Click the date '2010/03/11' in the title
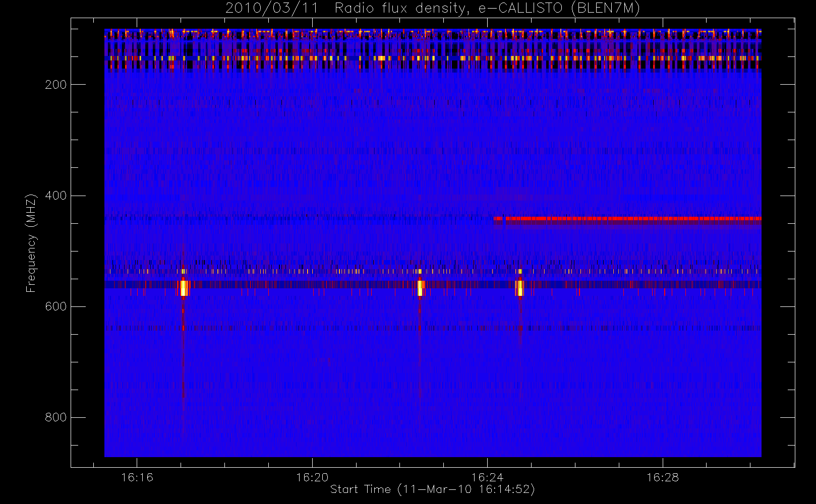Screen dimensions: 816x504 point(272,9)
